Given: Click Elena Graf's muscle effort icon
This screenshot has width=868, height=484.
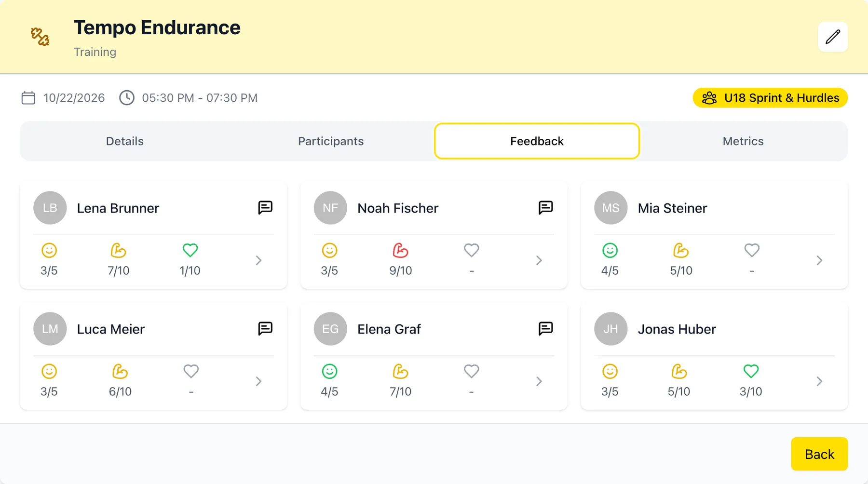Looking at the screenshot, I should (x=400, y=371).
